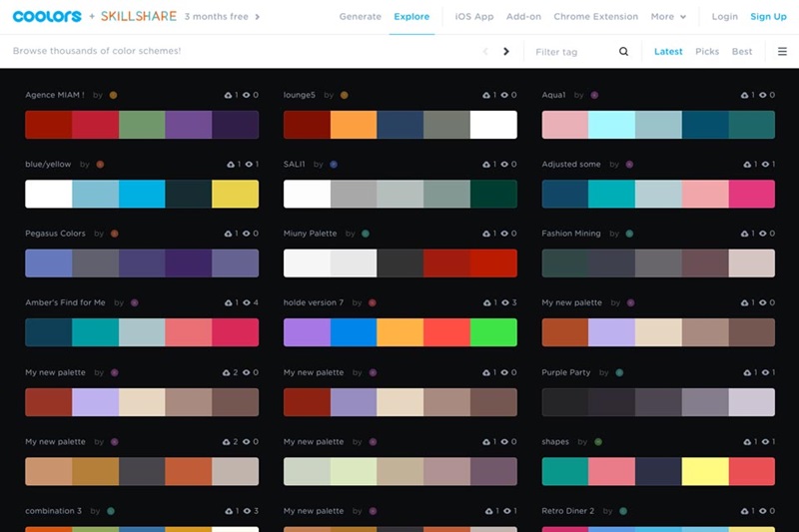Click the search magnifier icon
The height and width of the screenshot is (532, 799).
(x=624, y=52)
